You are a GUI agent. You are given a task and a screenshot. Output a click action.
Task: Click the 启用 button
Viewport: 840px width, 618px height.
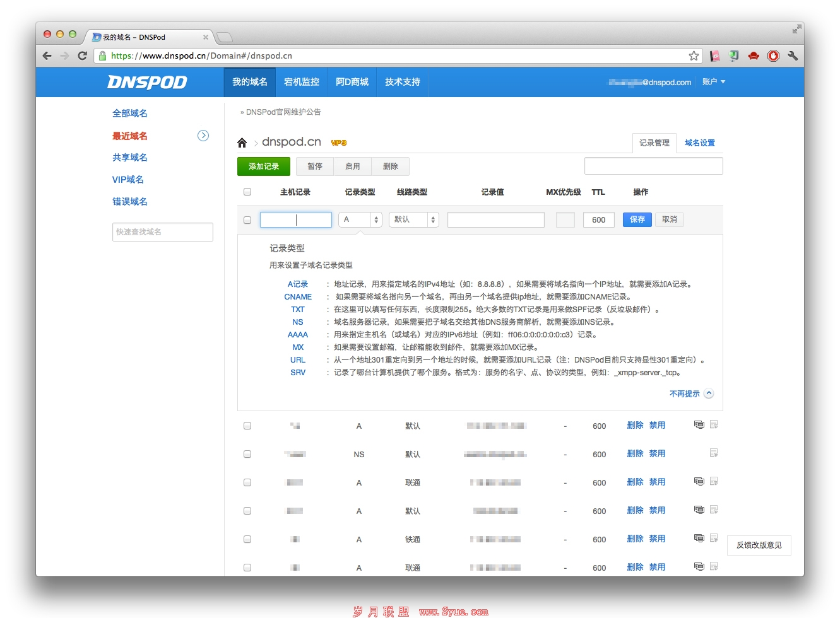pyautogui.click(x=353, y=166)
